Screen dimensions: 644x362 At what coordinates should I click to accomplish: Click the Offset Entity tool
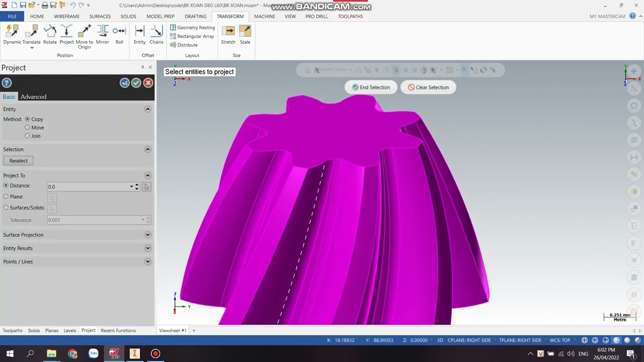pyautogui.click(x=139, y=35)
